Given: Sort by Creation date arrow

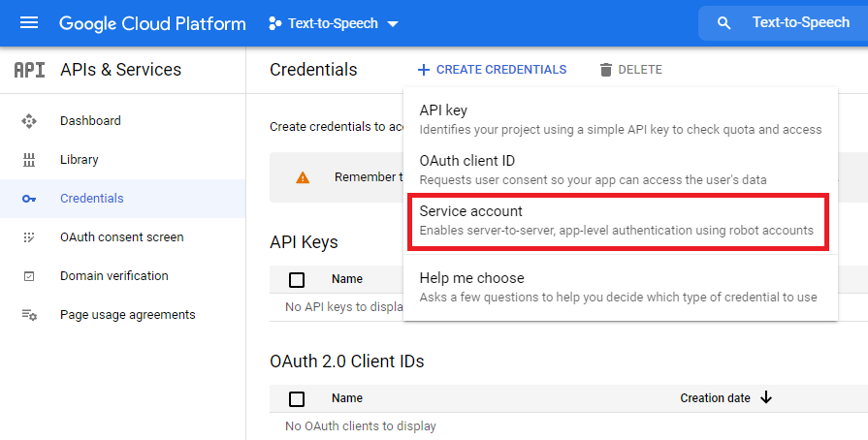Looking at the screenshot, I should 766,397.
